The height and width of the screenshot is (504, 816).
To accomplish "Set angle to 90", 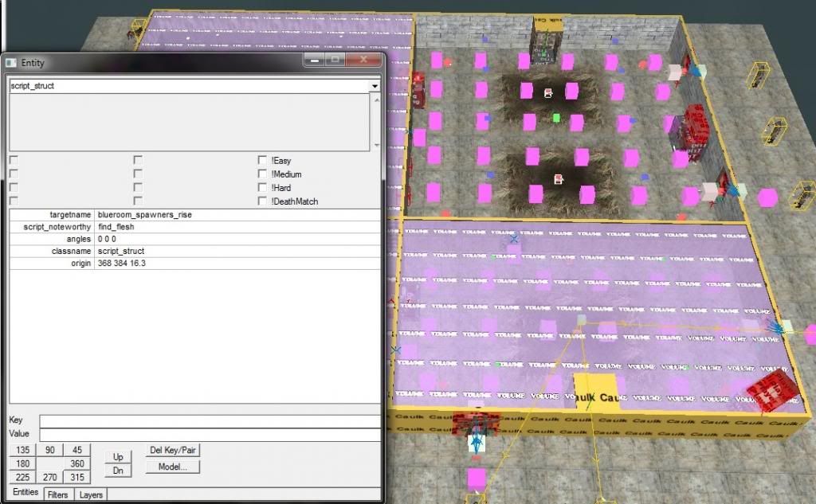I will (50, 450).
